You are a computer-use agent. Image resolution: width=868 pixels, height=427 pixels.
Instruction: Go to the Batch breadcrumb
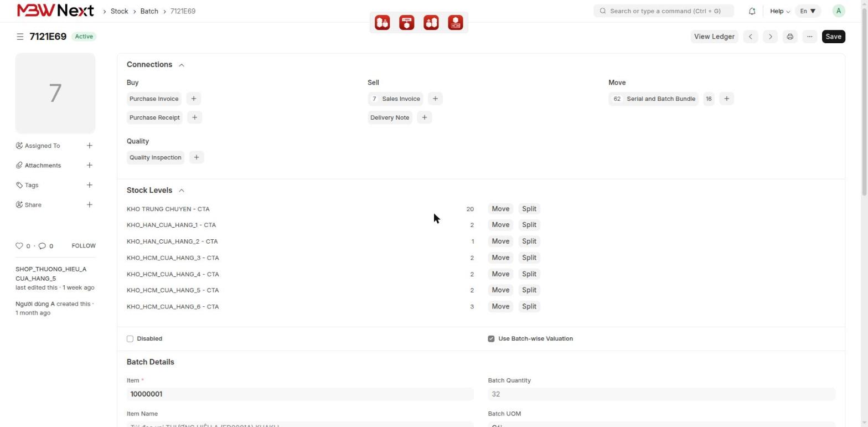pos(149,11)
